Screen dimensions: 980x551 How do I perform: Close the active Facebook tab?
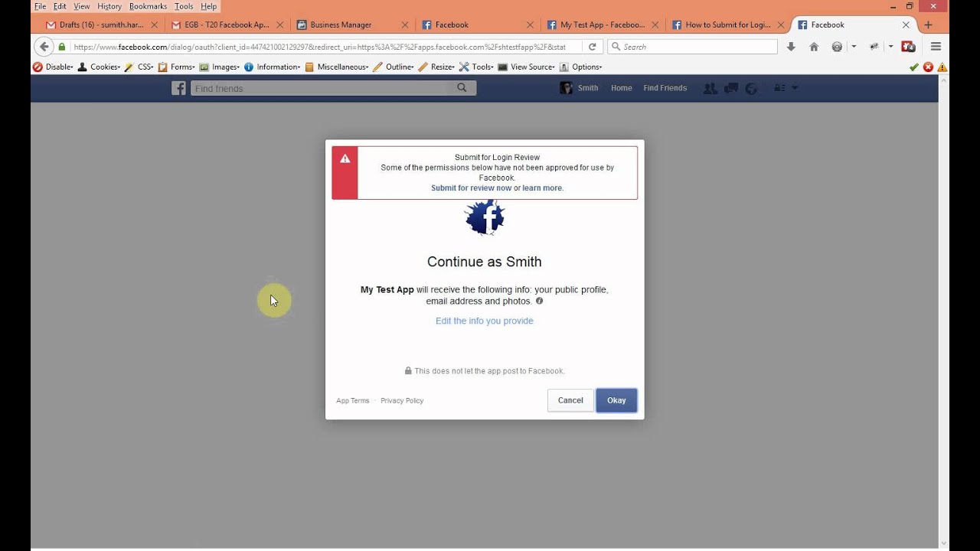(x=906, y=24)
